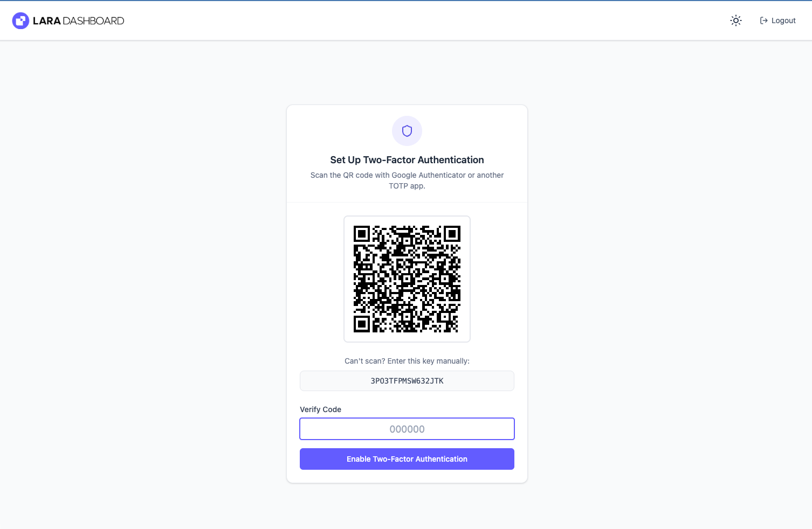Viewport: 812px width, 529px height.
Task: Click the LARA DASHBOARD brand text
Action: pos(78,21)
